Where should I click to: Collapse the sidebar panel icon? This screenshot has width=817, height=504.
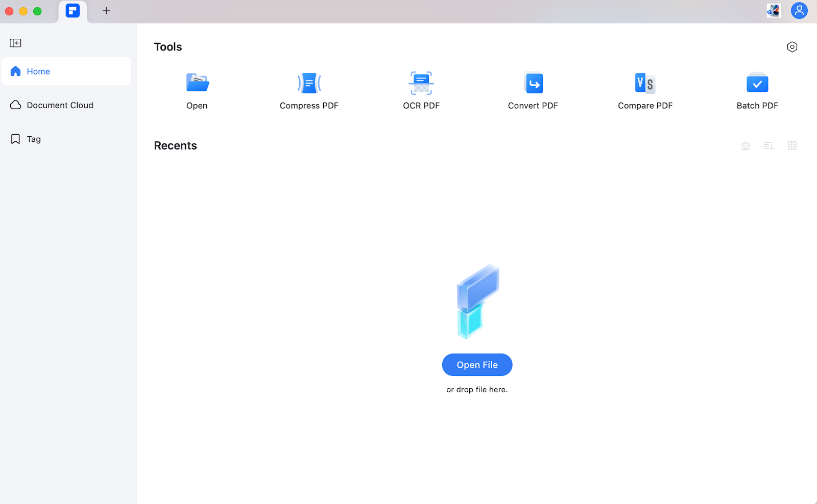point(16,43)
